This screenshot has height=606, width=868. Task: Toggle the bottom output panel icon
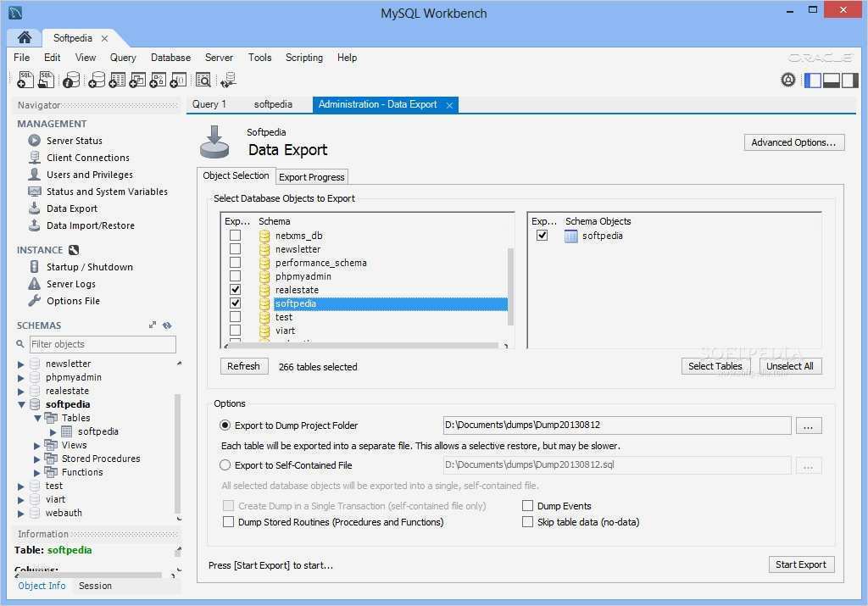coord(832,81)
